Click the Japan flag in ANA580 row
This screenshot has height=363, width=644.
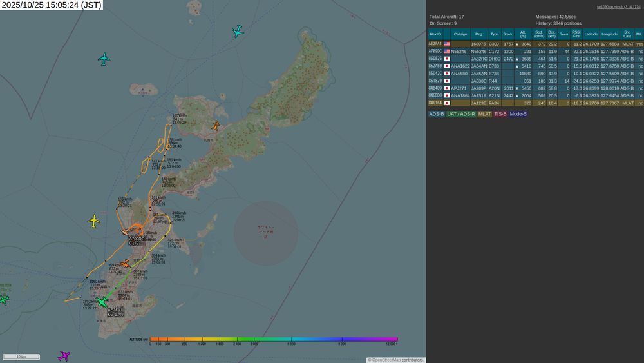(446, 74)
